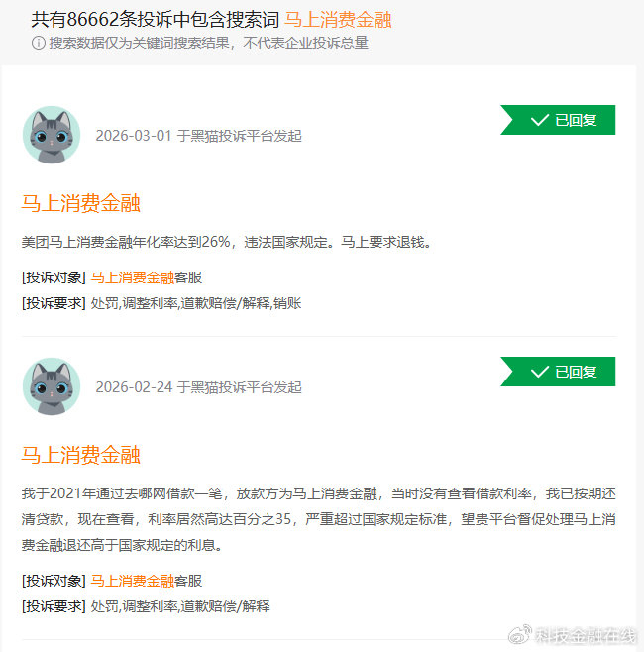644x652 pixels.
Task: Click the complaint text about 去哪网借款
Action: click(318, 519)
